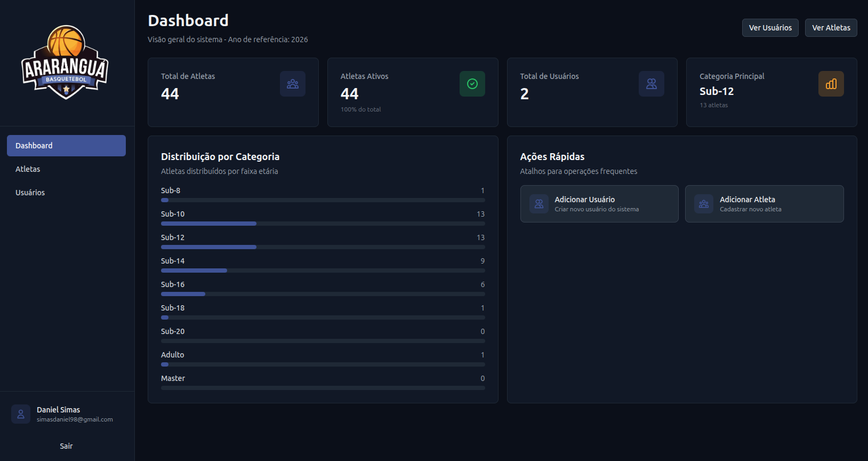Open the Dashboard sidebar item
This screenshot has height=461, width=868.
pyautogui.click(x=66, y=146)
